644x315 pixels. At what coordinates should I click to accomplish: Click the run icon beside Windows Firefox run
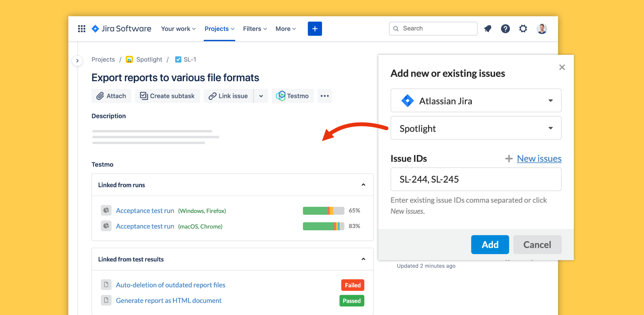(x=106, y=210)
